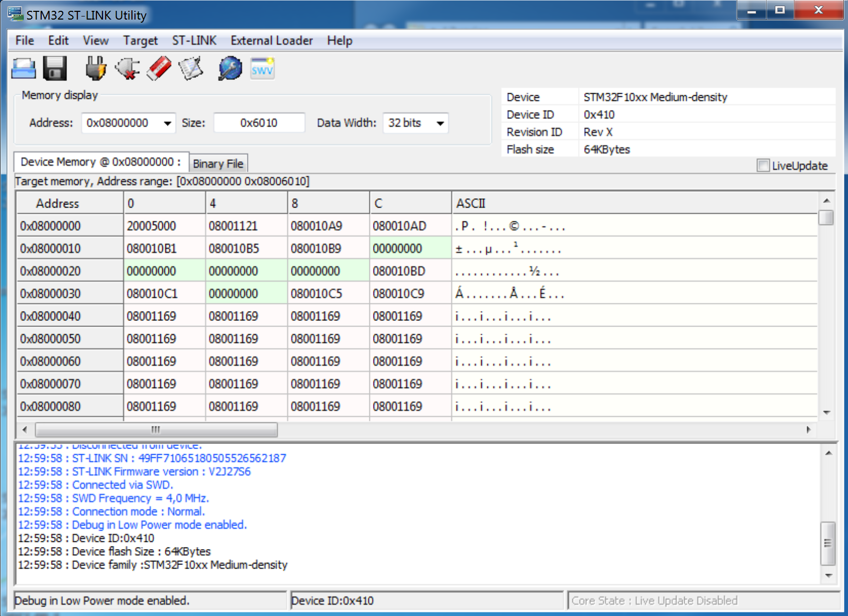
Task: Disconnect from target using toolbar icon
Action: (x=127, y=69)
